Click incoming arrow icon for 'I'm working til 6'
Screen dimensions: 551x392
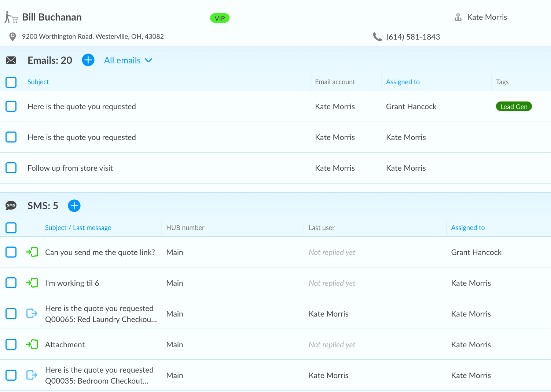(32, 283)
